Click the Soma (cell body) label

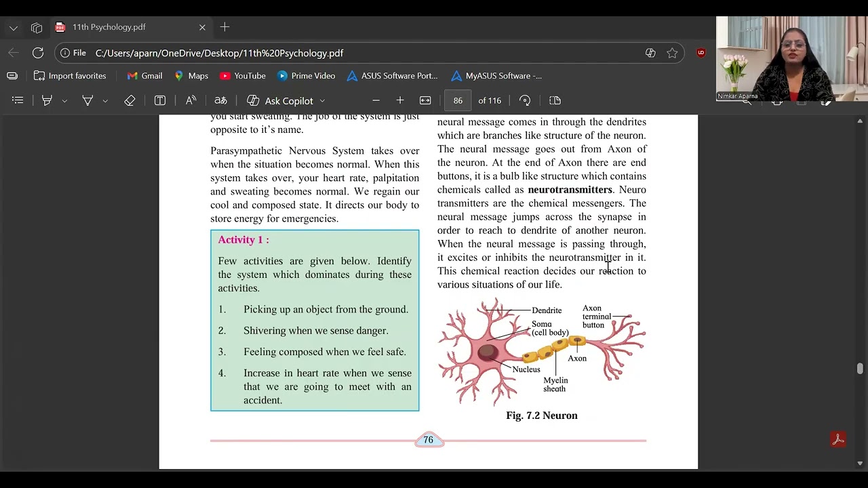[x=550, y=329]
